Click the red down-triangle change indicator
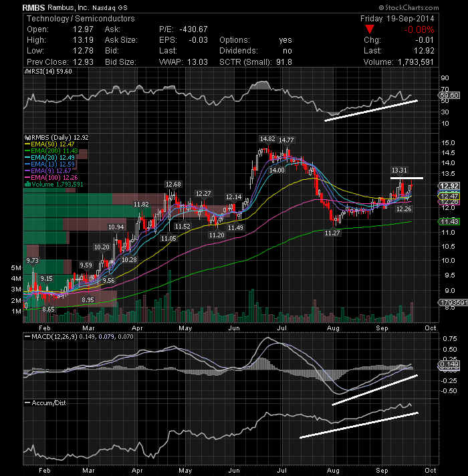Image resolution: width=468 pixels, height=476 pixels. point(369,29)
